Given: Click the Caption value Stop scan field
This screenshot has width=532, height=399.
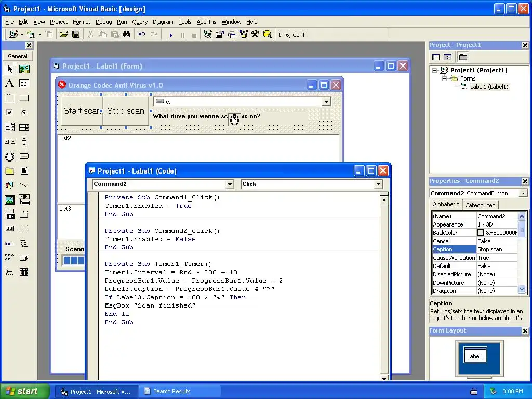Looking at the screenshot, I should click(497, 249).
